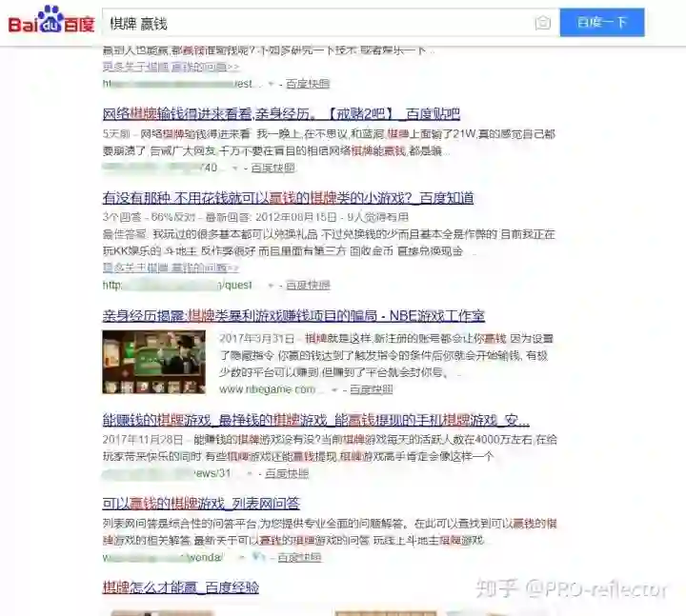Viewport: 686px width, 616px height.
Task: Expand dropdown arrow beside /quest URL
Action: click(x=271, y=286)
